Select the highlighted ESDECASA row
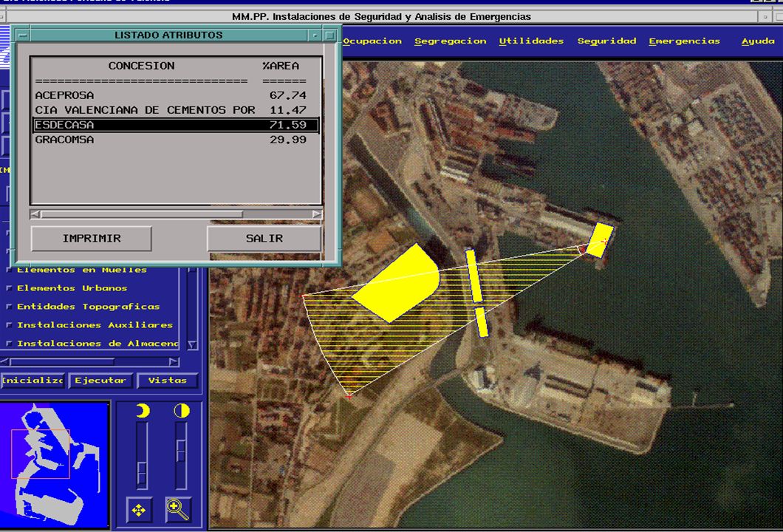This screenshot has height=532, width=783. [x=176, y=125]
